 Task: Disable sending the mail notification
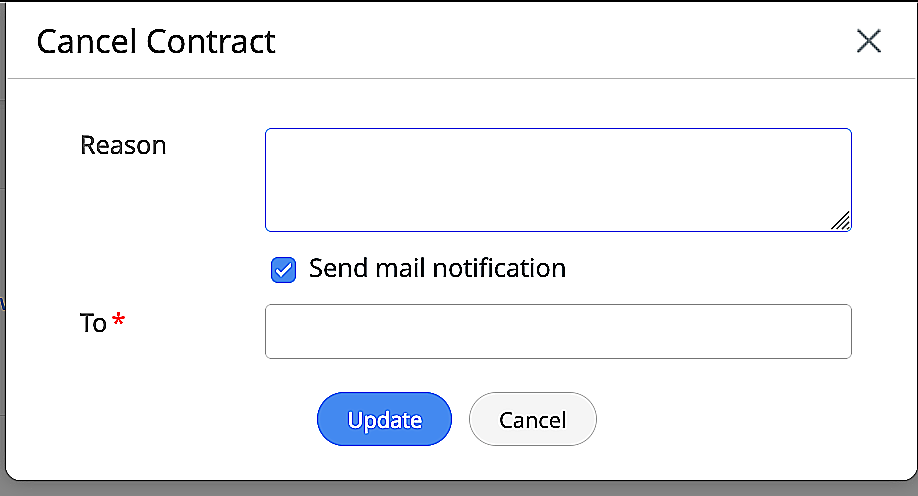(x=284, y=269)
